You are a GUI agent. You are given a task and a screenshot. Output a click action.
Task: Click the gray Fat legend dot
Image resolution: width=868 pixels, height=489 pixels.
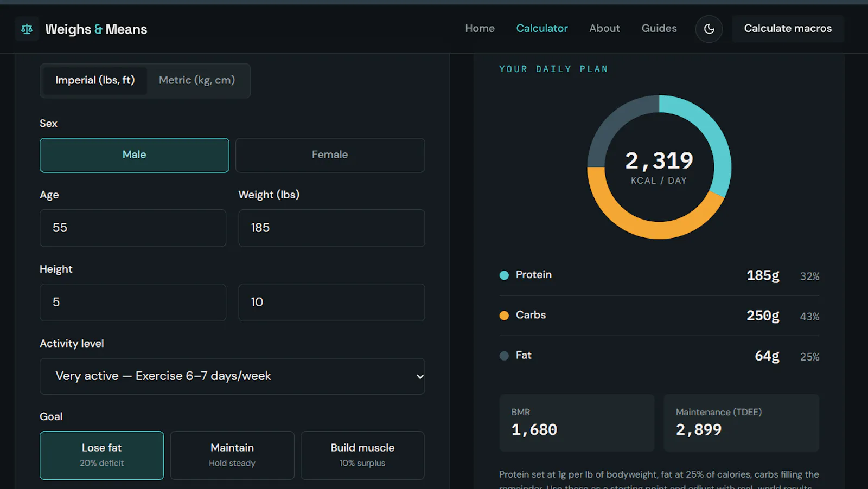pos(504,356)
